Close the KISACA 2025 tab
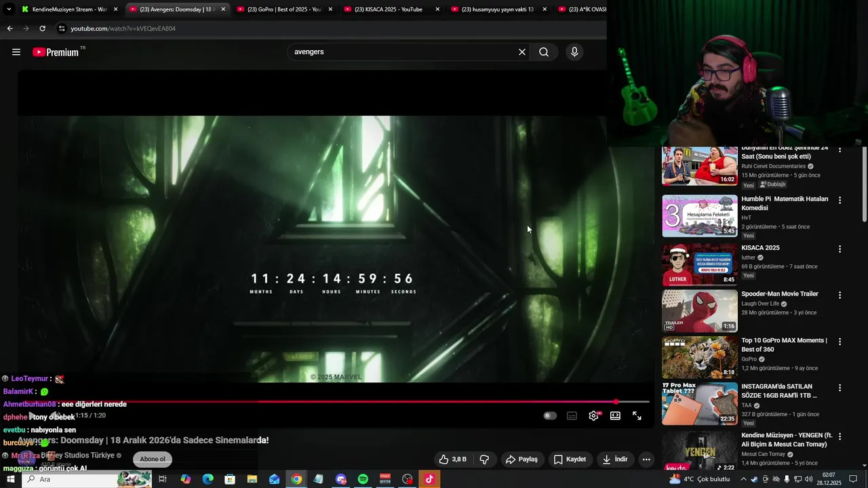The height and width of the screenshot is (488, 868). (x=437, y=9)
